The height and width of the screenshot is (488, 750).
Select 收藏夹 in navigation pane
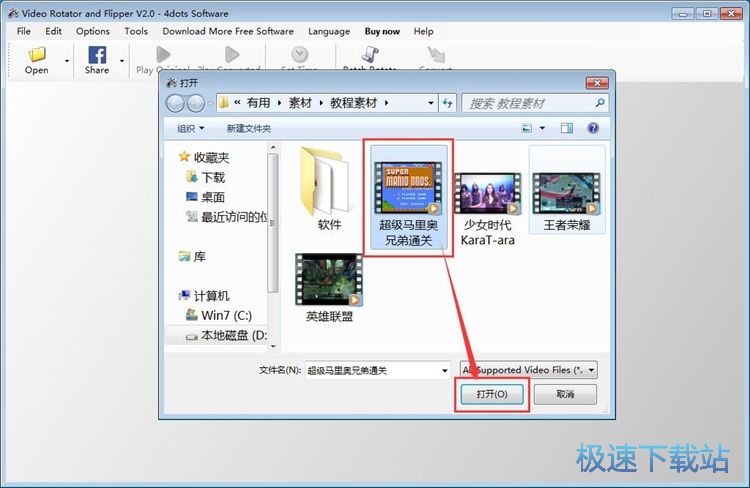[x=204, y=157]
